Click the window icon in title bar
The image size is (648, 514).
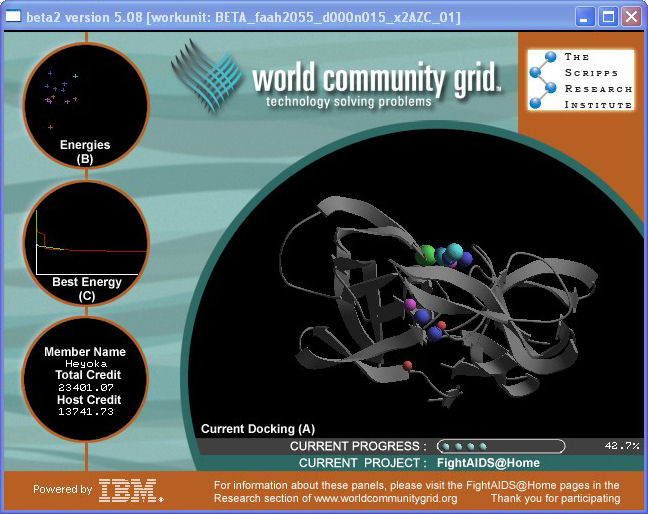[14, 17]
